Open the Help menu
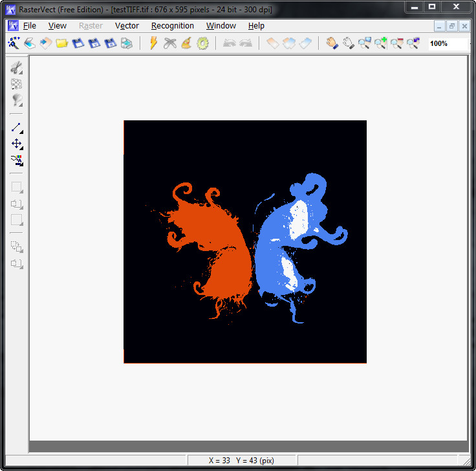This screenshot has height=471, width=476. pos(256,26)
